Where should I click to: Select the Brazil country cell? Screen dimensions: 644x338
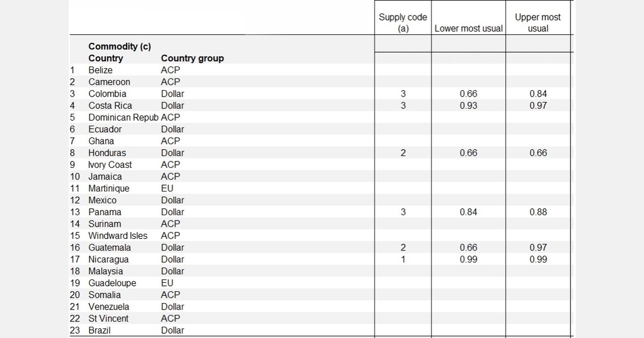click(x=99, y=330)
